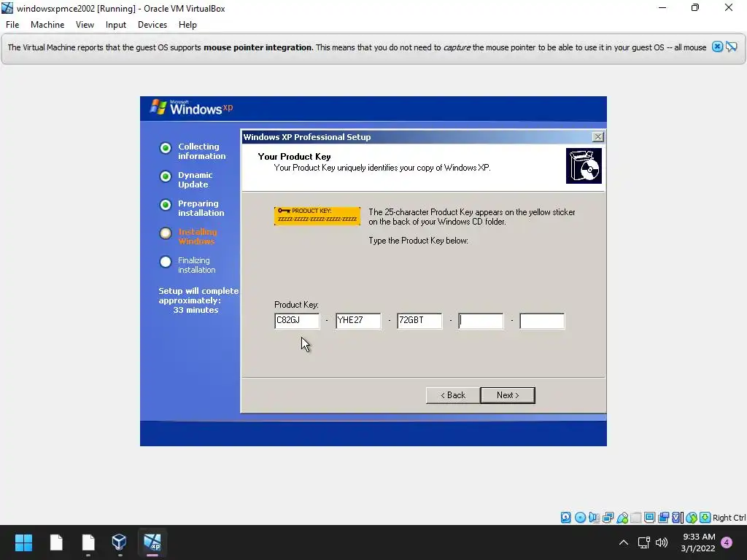747x560 pixels.
Task: Open the notification badge showing 4
Action: [727, 542]
